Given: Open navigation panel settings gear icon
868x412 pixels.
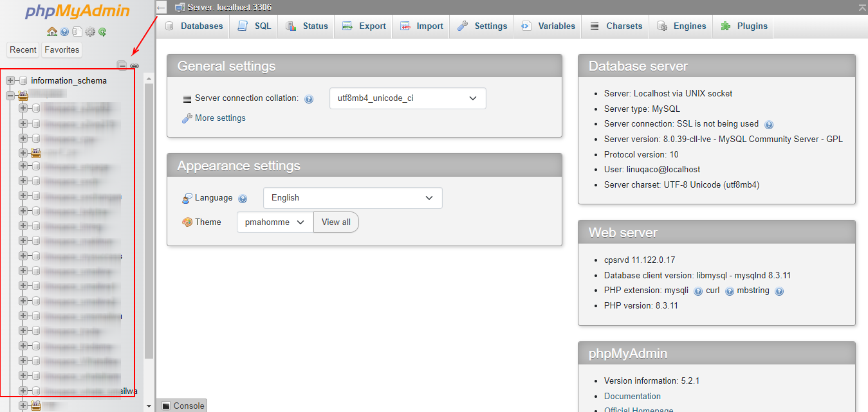Looking at the screenshot, I should click(x=90, y=31).
